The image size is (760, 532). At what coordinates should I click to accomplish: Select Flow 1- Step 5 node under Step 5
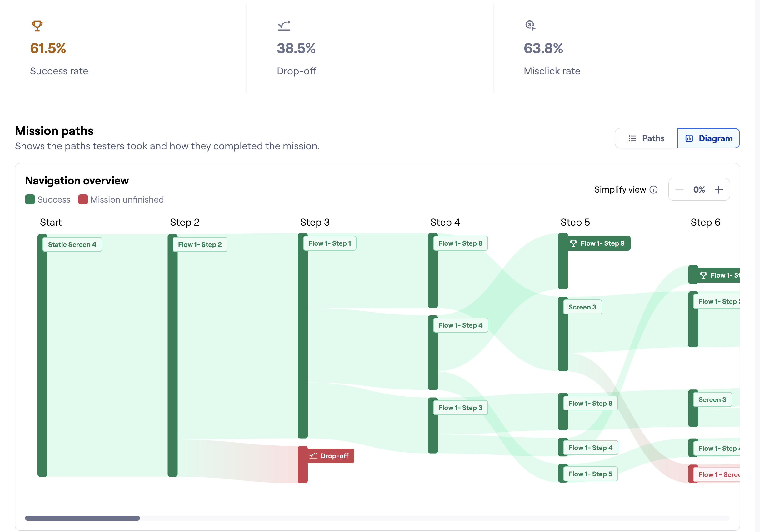pos(590,474)
